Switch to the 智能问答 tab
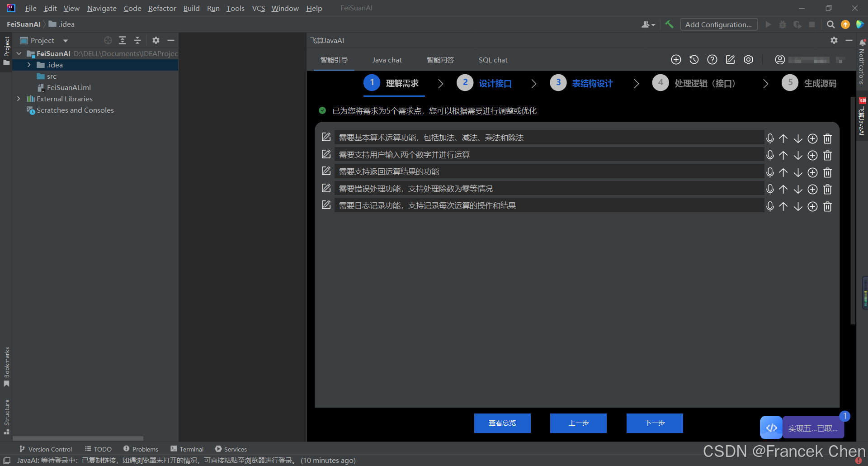Screen dimensions: 868x466 click(x=440, y=60)
